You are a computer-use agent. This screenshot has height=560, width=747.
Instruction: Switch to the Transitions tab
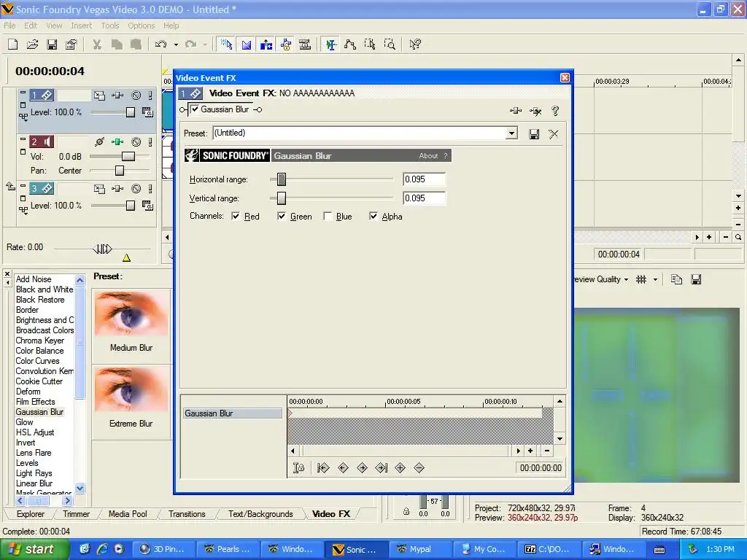pyautogui.click(x=187, y=514)
